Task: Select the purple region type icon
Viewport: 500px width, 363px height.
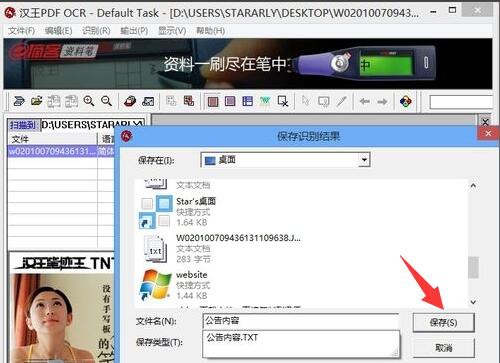Action: (230, 101)
